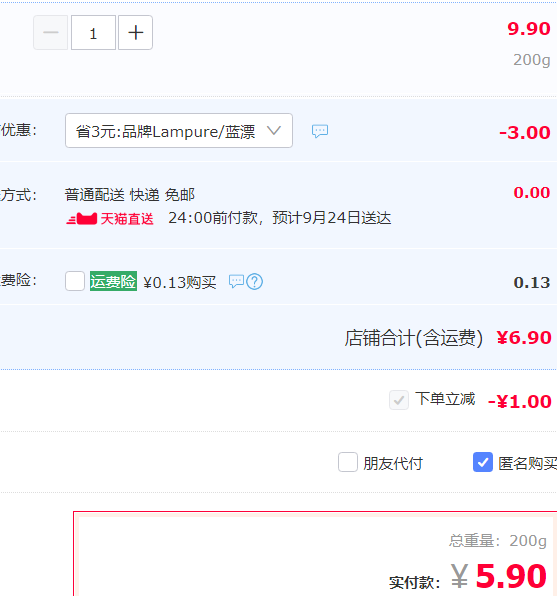
Task: Click the 下单立减 label
Action: (445, 399)
